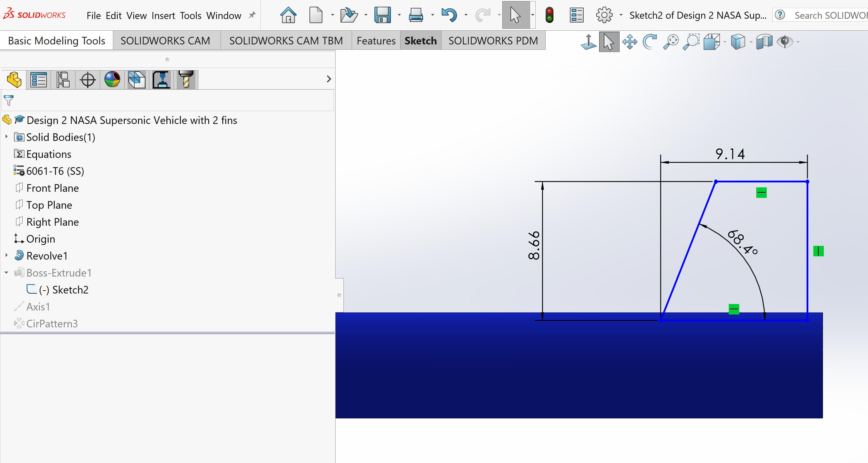
Task: Open the Hide/Show Items eye icon
Action: click(x=785, y=42)
